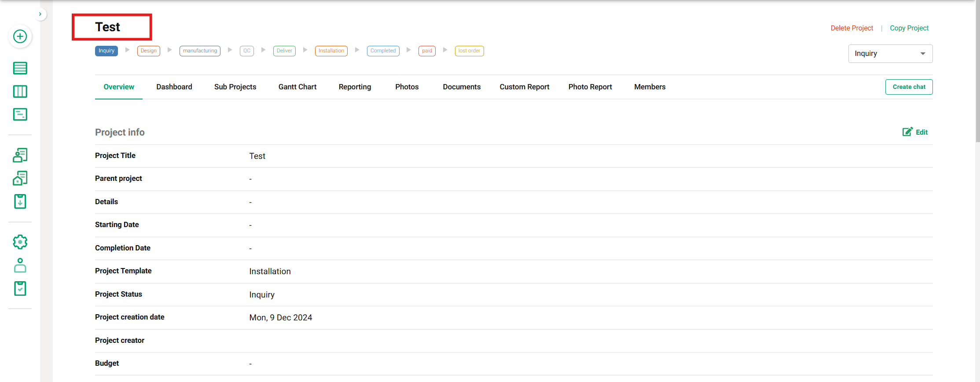
Task: Open the clipboard checkmark sidebar icon
Action: pyautogui.click(x=20, y=289)
